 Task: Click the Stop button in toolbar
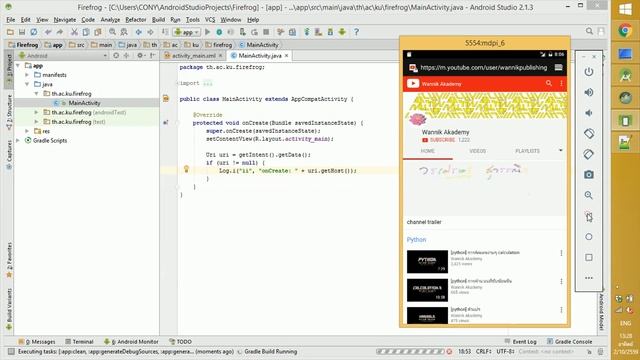(x=266, y=32)
